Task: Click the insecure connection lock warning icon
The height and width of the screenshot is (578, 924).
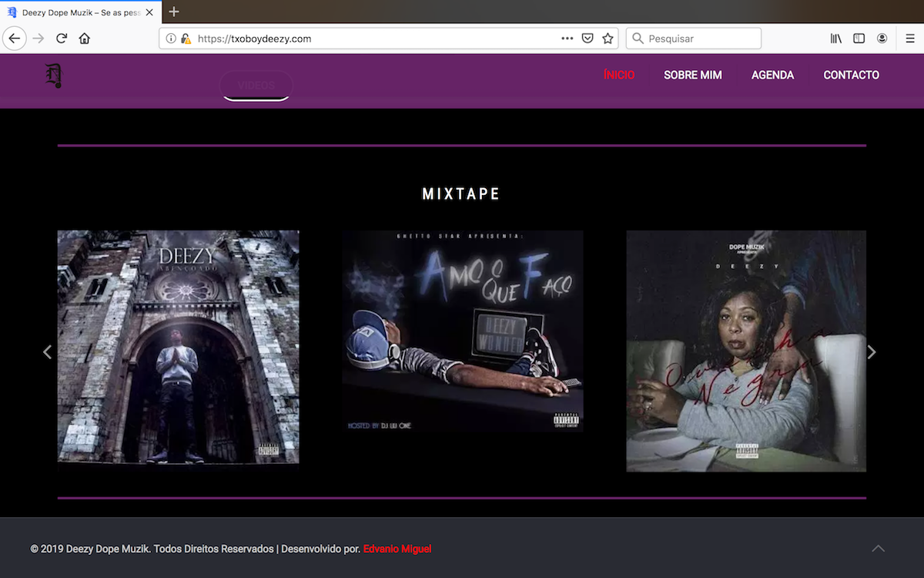Action: [186, 39]
